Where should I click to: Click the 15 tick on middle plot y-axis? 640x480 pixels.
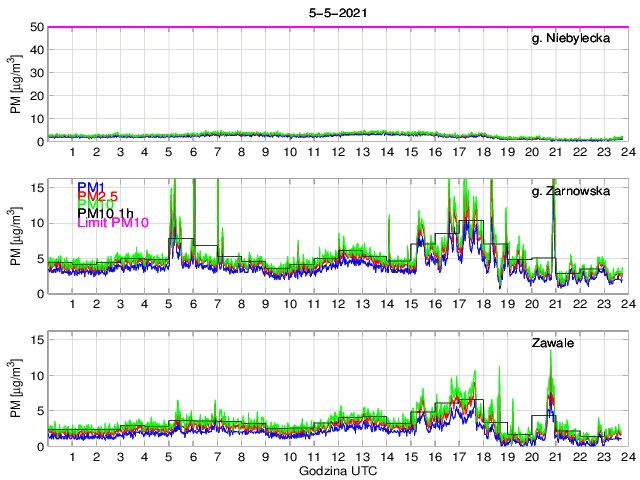coord(35,187)
